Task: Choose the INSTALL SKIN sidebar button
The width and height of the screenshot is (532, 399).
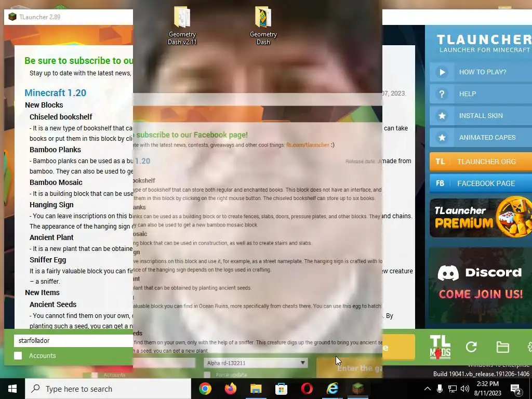Action: 481,116
